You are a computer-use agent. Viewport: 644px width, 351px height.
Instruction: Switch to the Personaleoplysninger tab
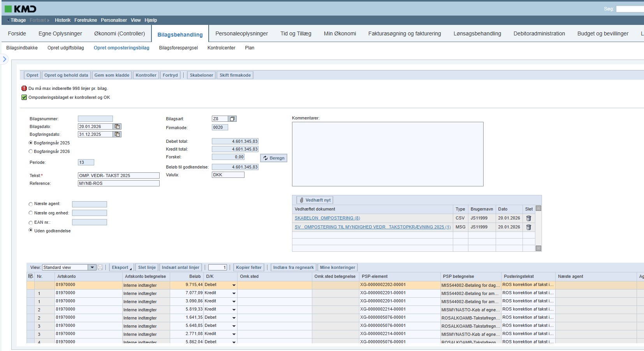pyautogui.click(x=241, y=33)
